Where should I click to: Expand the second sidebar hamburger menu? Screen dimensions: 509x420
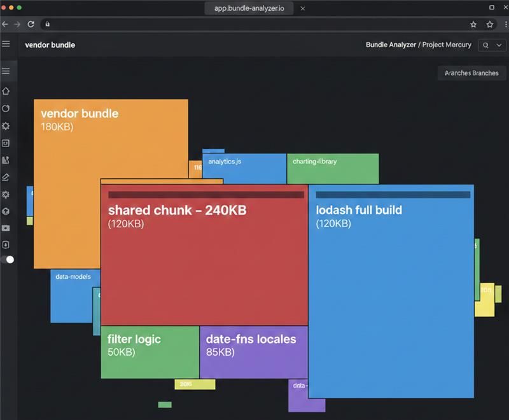pos(6,71)
